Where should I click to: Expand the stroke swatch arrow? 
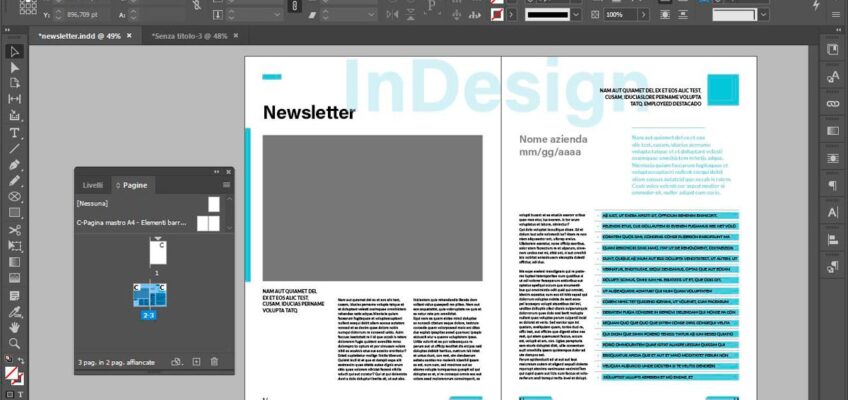click(x=512, y=15)
